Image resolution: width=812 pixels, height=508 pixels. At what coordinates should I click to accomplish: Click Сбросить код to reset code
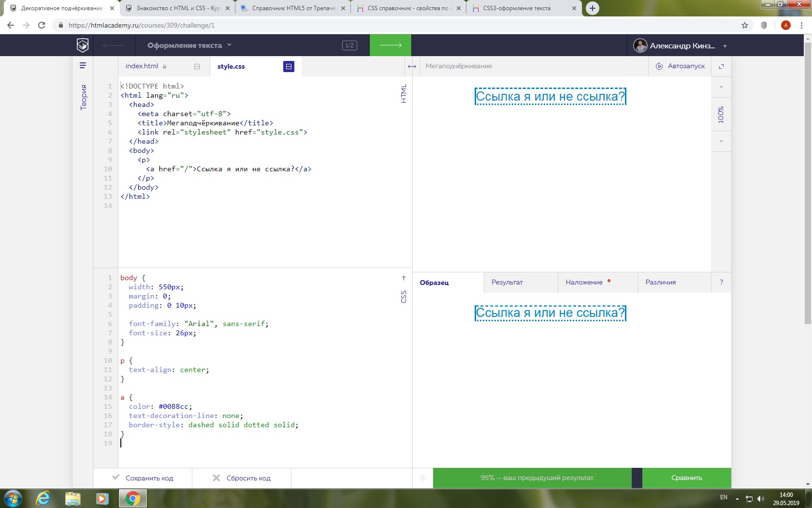click(242, 478)
